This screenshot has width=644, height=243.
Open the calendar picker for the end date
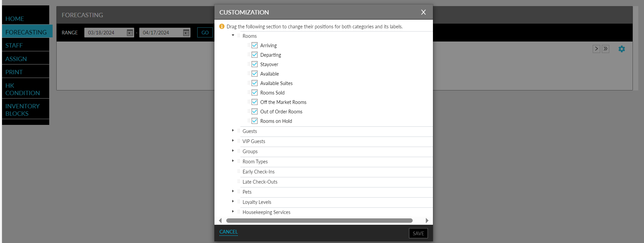pyautogui.click(x=185, y=32)
